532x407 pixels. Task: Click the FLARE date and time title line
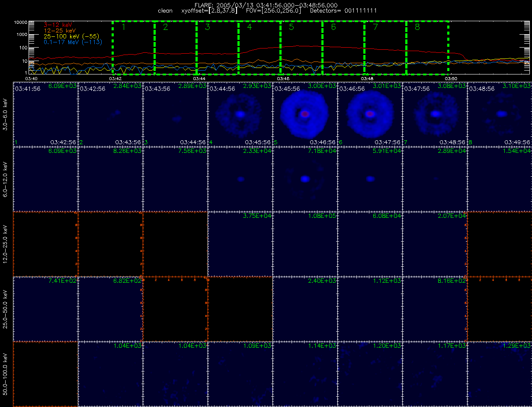(x=266, y=5)
